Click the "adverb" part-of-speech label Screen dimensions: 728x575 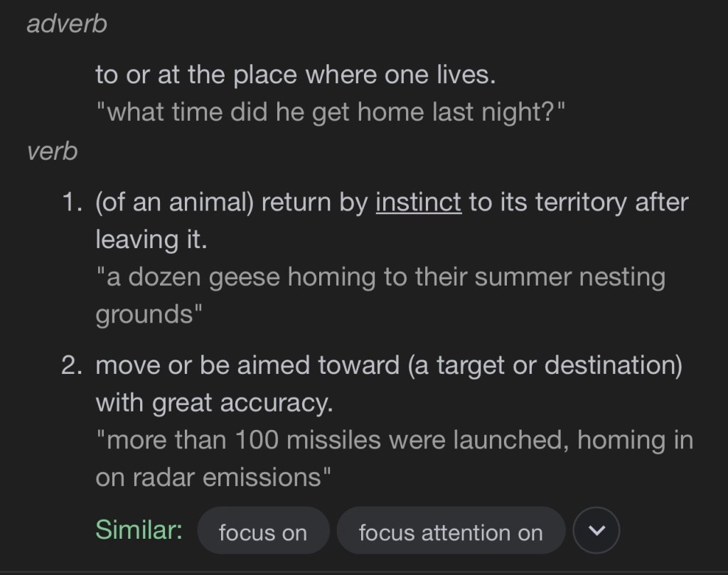click(66, 23)
